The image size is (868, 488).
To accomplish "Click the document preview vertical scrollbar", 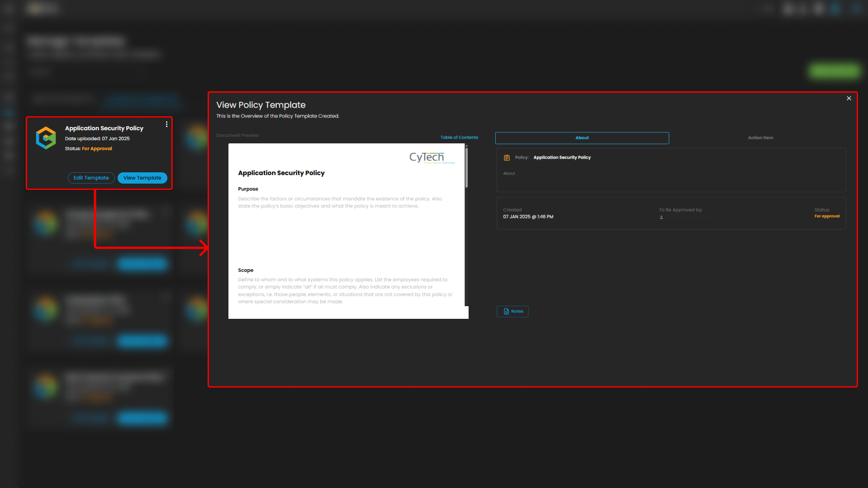I will click(x=466, y=167).
